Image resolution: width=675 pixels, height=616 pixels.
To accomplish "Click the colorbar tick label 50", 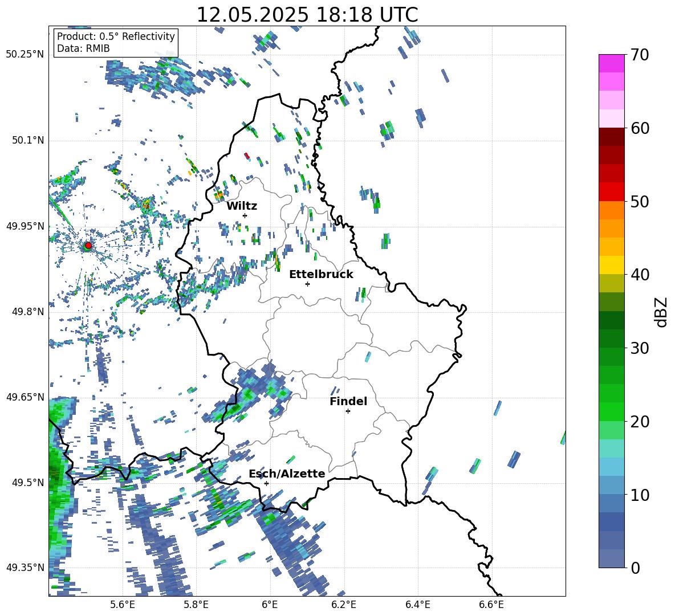I will click(x=640, y=202).
